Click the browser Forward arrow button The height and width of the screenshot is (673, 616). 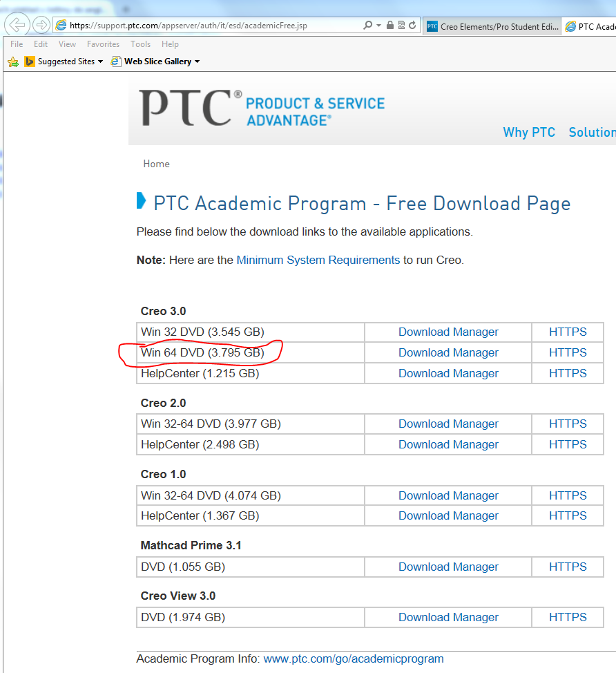(41, 25)
